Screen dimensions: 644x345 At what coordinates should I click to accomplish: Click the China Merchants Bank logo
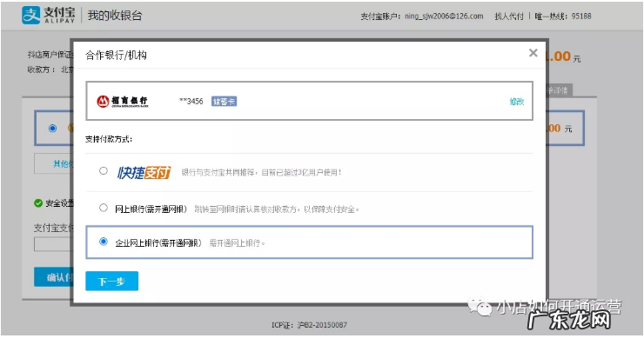pyautogui.click(x=123, y=101)
